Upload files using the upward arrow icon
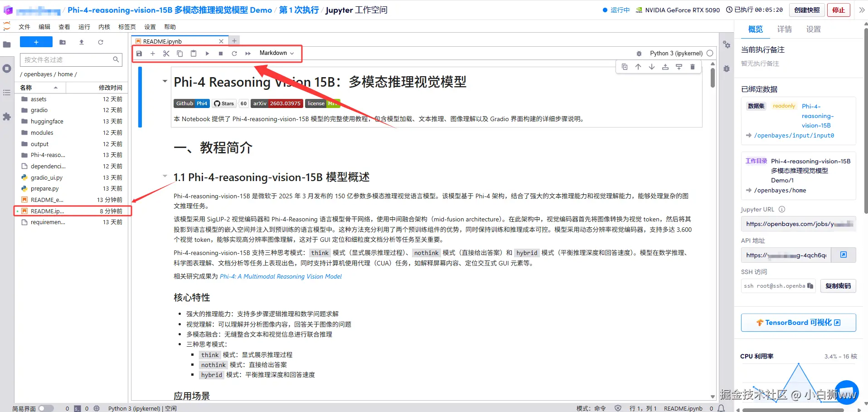 (82, 42)
